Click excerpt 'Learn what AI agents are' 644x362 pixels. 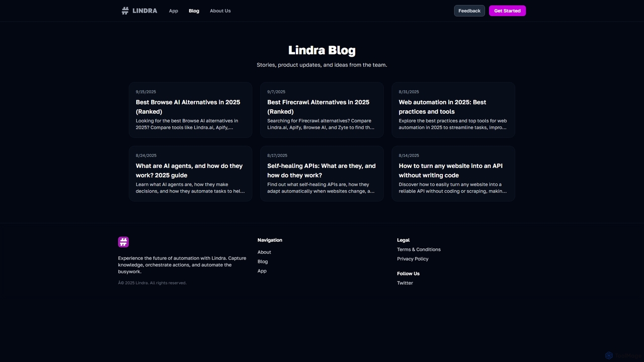point(190,188)
